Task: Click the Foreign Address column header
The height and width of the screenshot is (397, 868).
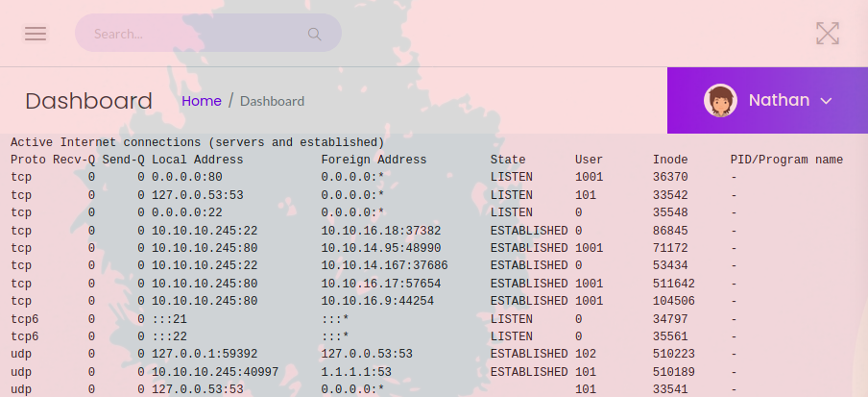Action: 374,160
